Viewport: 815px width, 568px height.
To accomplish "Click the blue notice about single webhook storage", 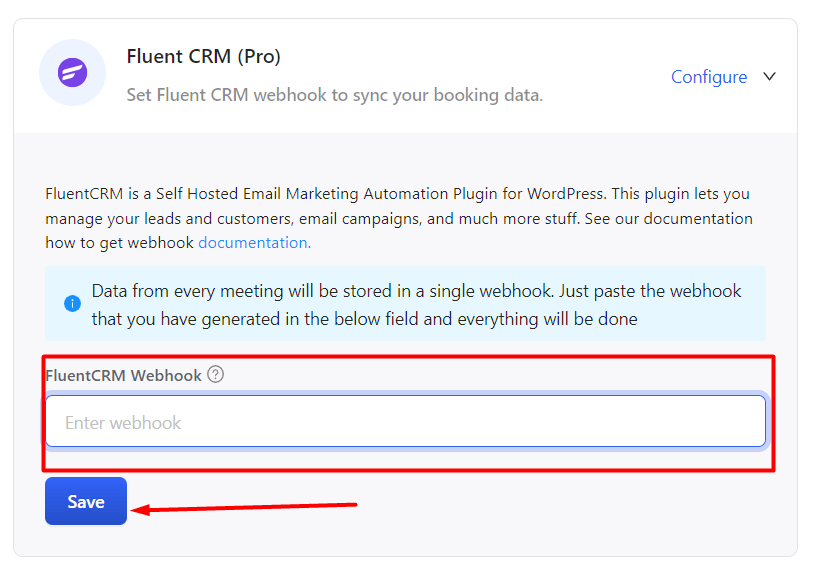I will (x=405, y=303).
